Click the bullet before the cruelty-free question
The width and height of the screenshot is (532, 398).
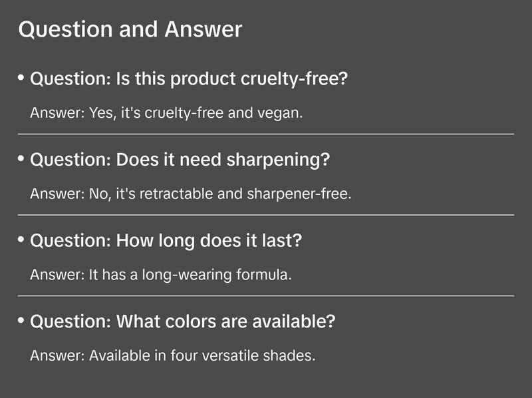coord(21,79)
